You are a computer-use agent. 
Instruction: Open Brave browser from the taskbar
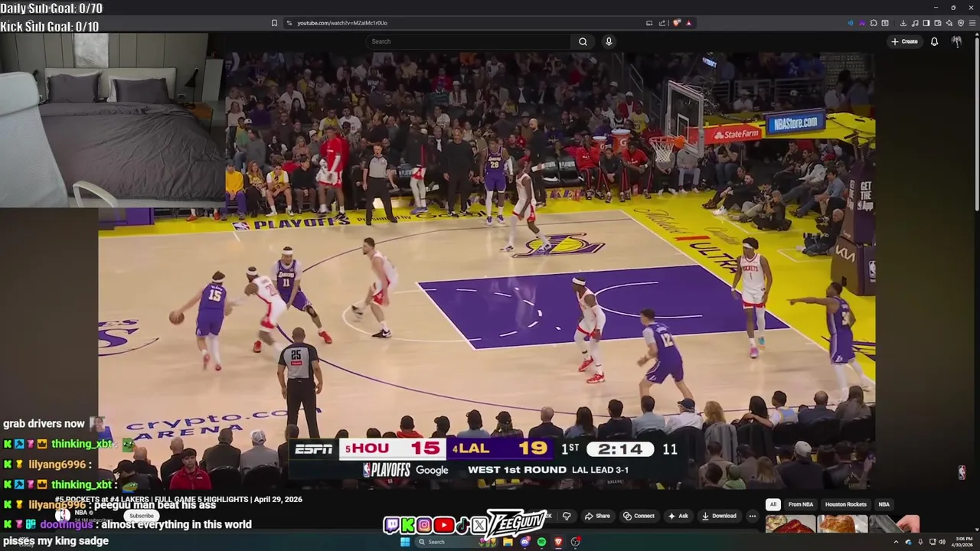pyautogui.click(x=558, y=542)
